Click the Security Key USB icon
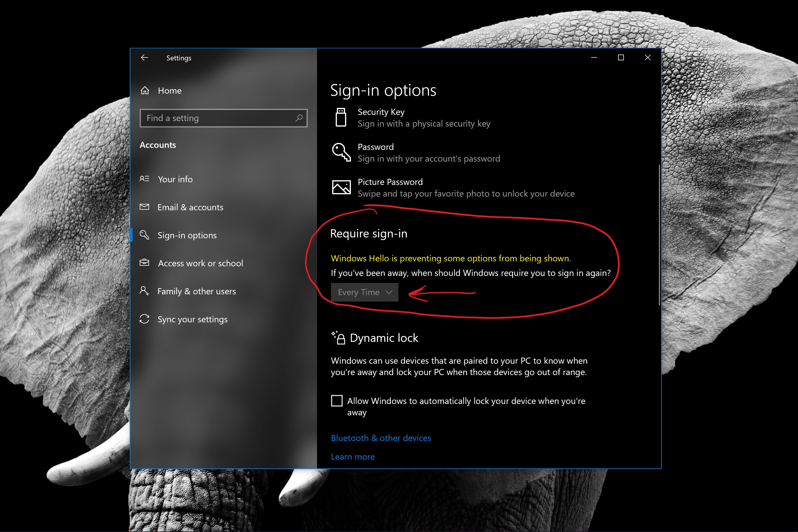Screen dimensions: 798x532 click(341, 117)
